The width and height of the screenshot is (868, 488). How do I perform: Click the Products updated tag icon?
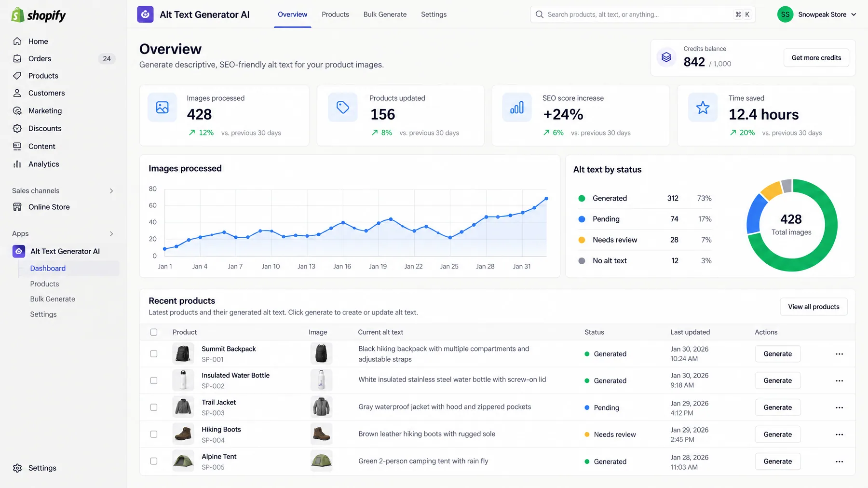click(343, 107)
